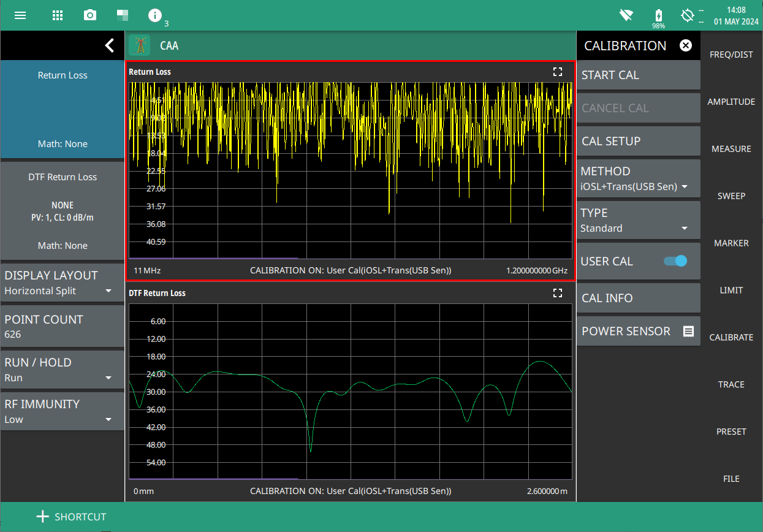
Task: Close the Calibration panel
Action: [x=686, y=45]
